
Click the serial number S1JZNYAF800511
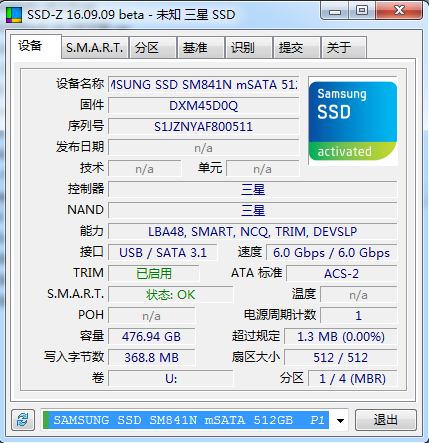tap(204, 127)
